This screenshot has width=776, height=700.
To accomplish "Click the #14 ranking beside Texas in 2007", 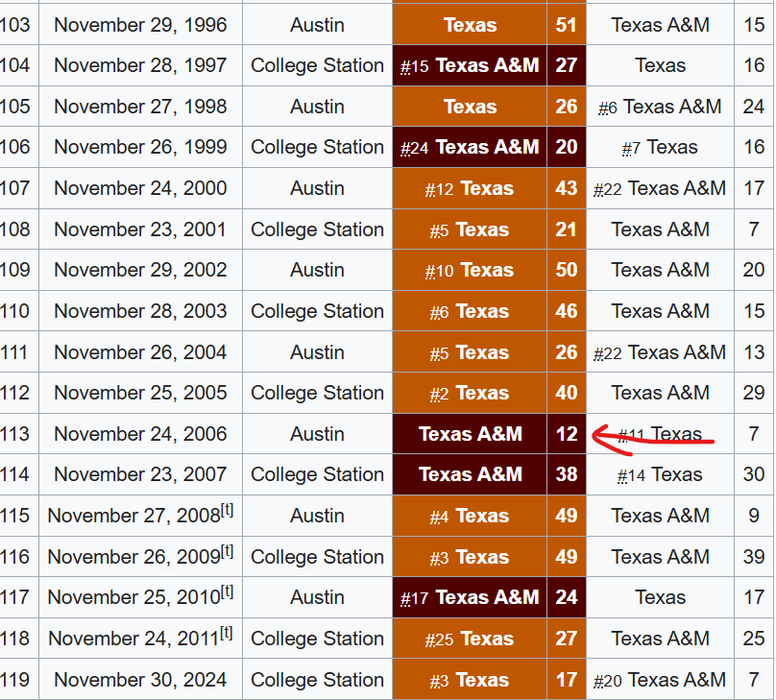I will (x=631, y=475).
